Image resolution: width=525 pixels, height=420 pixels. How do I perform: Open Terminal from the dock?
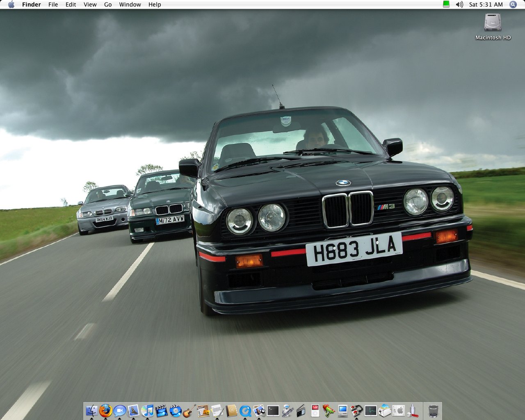(x=273, y=411)
